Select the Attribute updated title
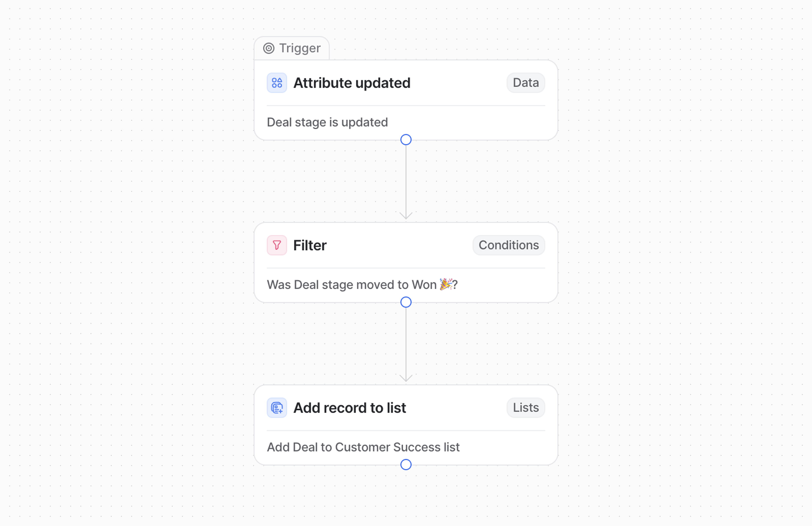The image size is (812, 526). point(352,83)
